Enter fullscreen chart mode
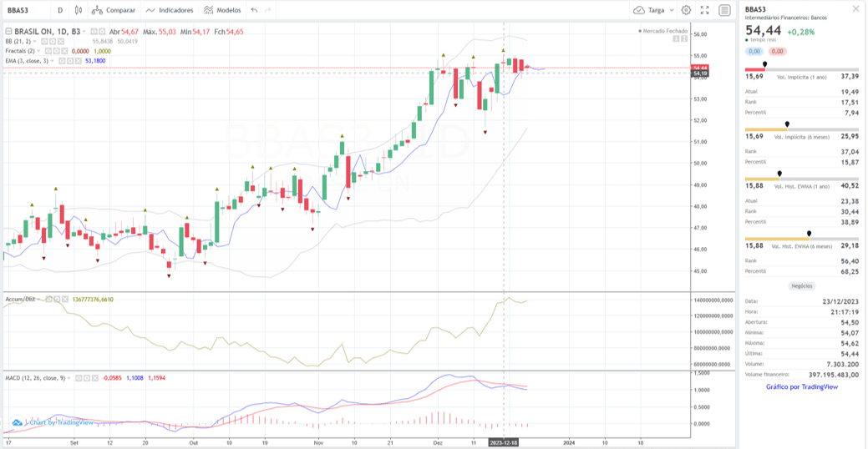The image size is (868, 449). pos(704,10)
